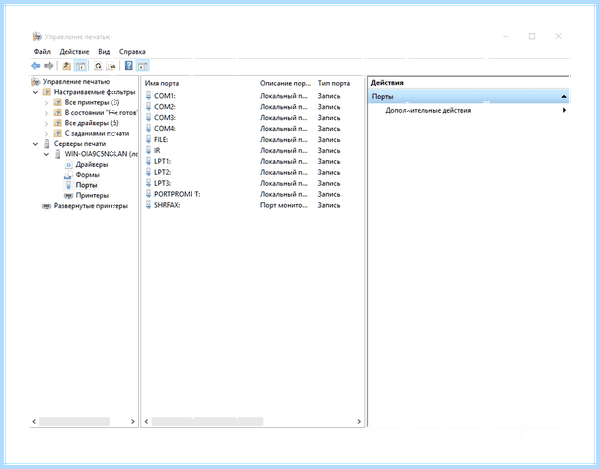Click the Forward arrow toolbar icon

[x=48, y=66]
